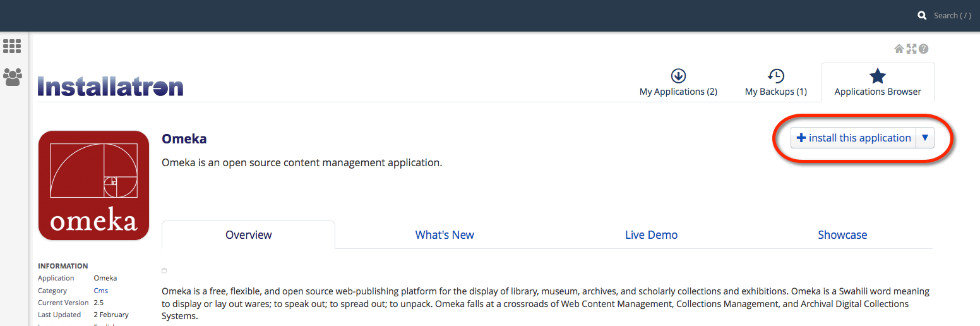Click the INFORMATION section heading
Image resolution: width=980 pixels, height=326 pixels.
coord(63,266)
